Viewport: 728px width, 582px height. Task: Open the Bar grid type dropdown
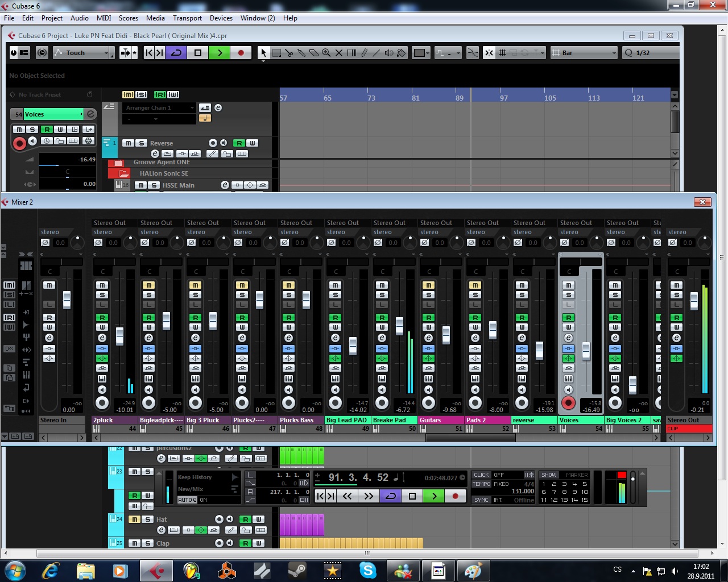point(613,53)
